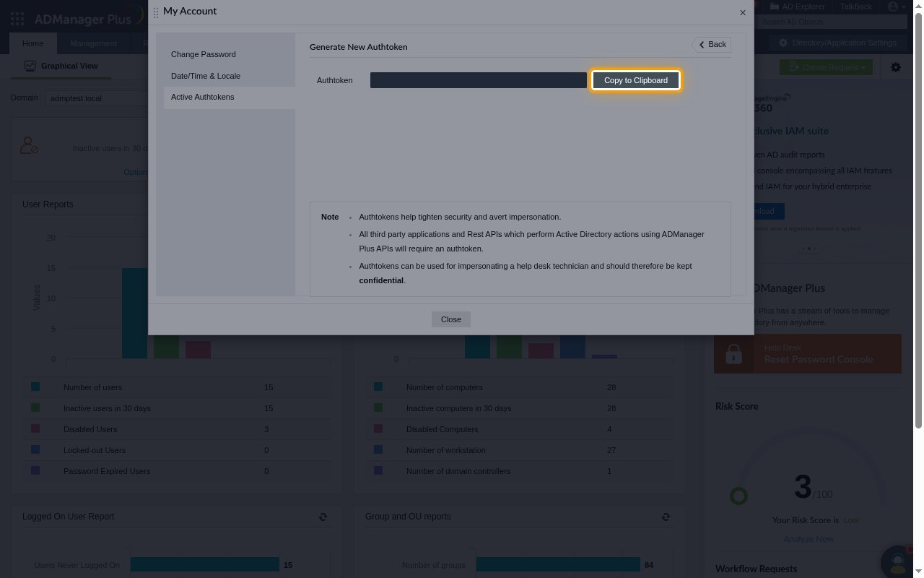Screen dimensions: 924x578
Task: Open Directory/Application Settings
Action: click(x=837, y=43)
